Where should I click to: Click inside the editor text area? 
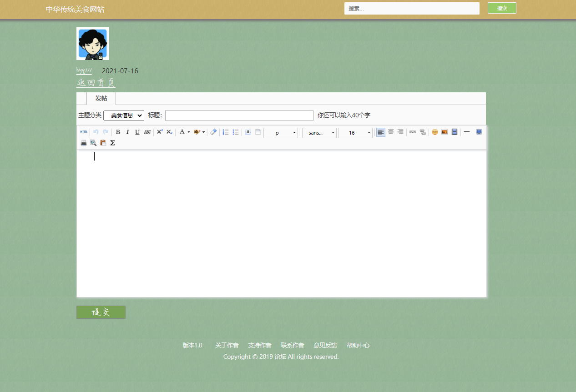coord(282,223)
